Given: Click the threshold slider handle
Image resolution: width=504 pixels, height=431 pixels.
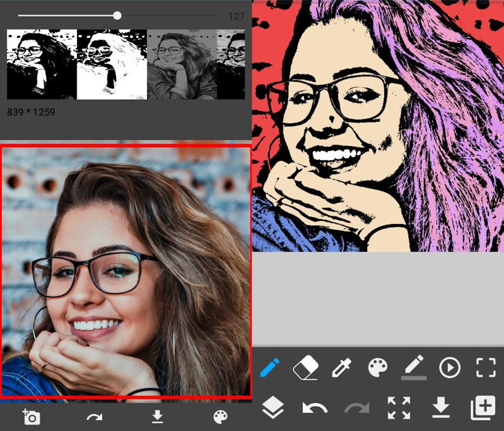Looking at the screenshot, I should point(118,16).
